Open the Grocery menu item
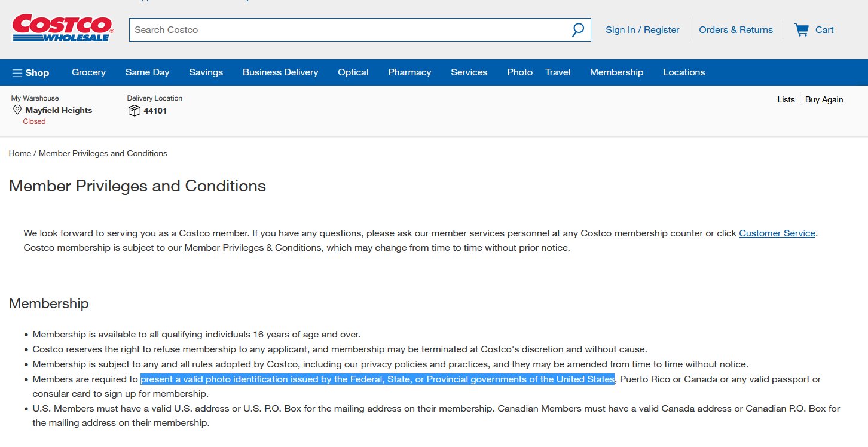Screen dimensions: 868x447 (88, 72)
